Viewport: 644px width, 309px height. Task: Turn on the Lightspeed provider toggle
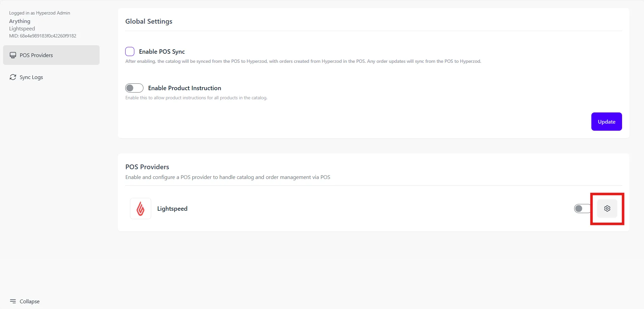[582, 209]
